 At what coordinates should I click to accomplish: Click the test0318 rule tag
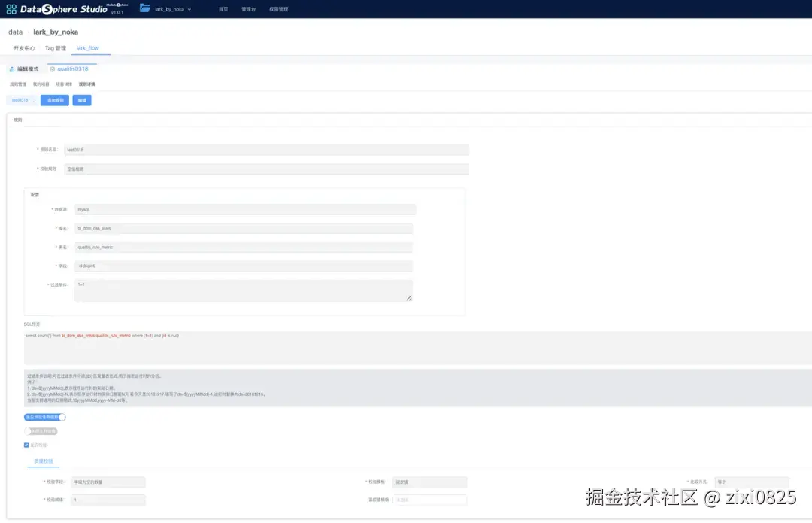[20, 99]
